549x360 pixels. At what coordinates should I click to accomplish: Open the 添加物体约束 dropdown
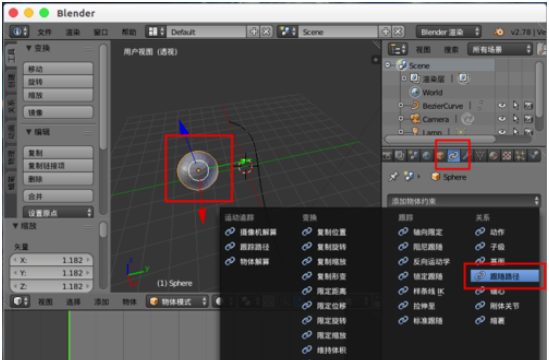pos(464,201)
